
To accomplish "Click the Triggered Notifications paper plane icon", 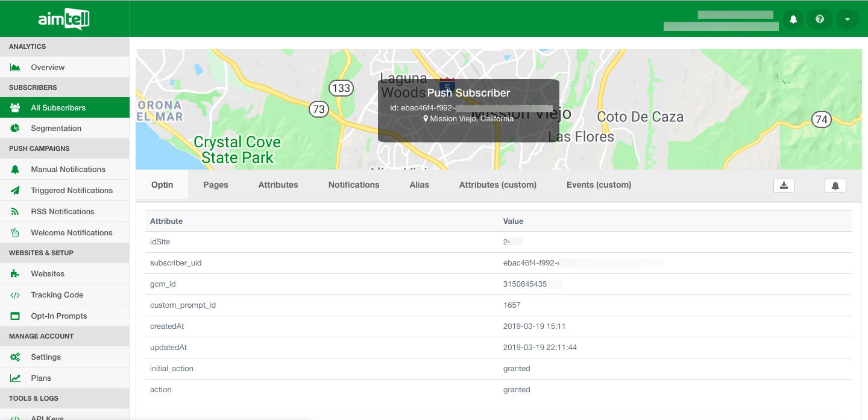I will (15, 191).
